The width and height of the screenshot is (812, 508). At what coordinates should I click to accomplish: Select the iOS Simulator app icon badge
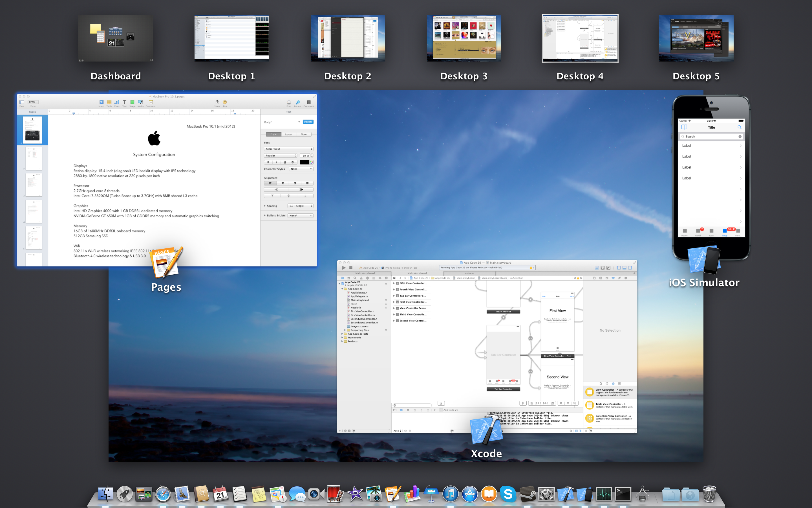704,260
